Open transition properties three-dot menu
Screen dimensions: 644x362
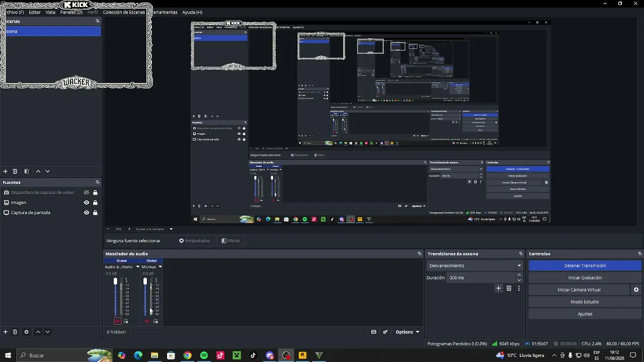click(x=519, y=289)
